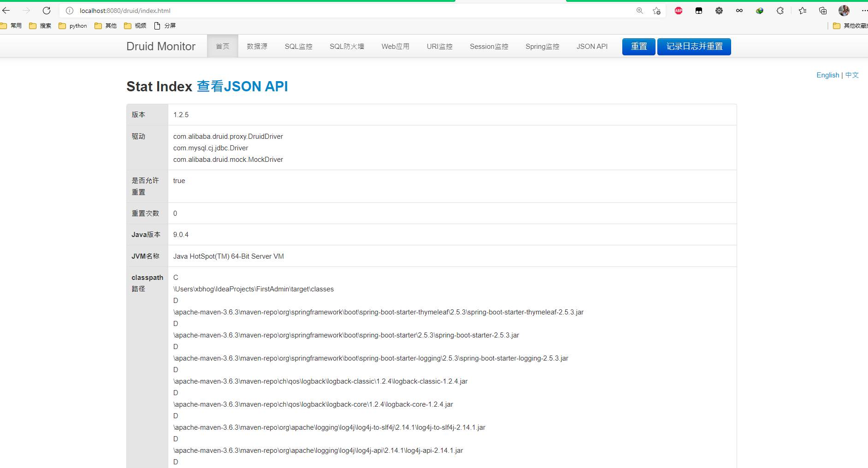Click the 记录日志并重置 button

[x=694, y=47]
